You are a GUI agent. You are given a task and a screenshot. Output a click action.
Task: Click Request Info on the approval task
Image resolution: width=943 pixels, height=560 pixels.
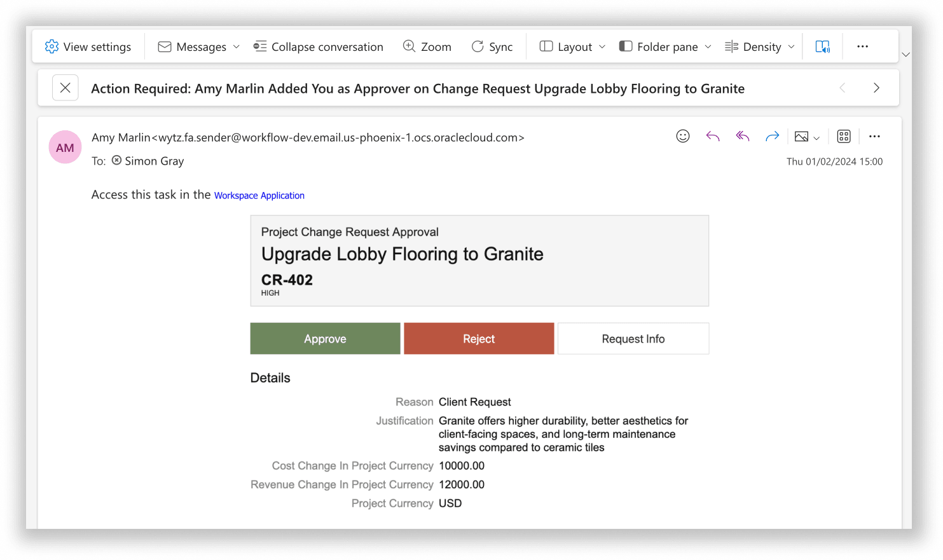tap(633, 338)
